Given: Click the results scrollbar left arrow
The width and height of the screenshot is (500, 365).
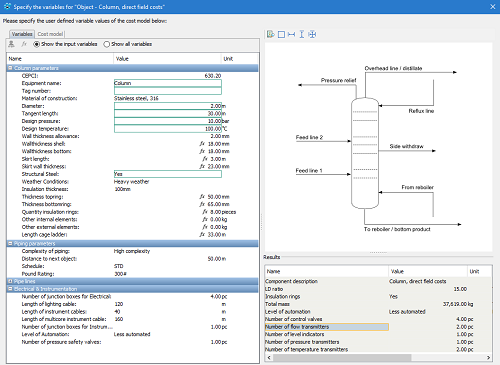Looking at the screenshot, I should pos(269,358).
